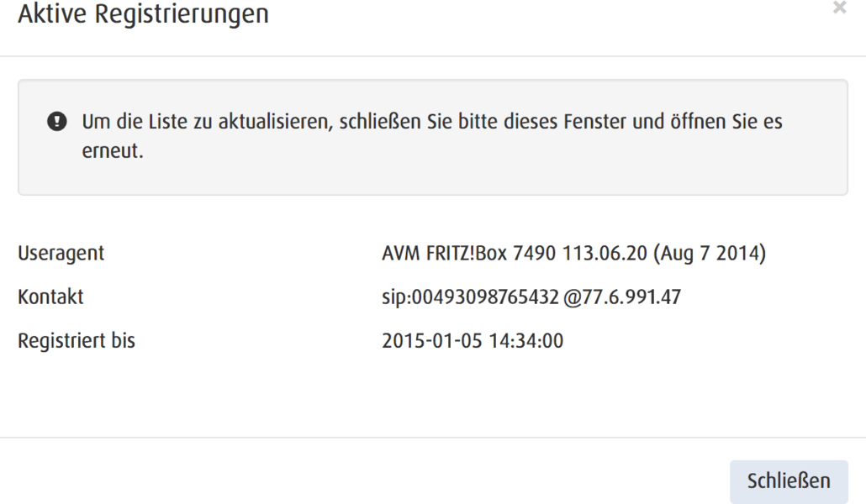
Task: Click the word dieses in the hint message
Action: coord(531,122)
